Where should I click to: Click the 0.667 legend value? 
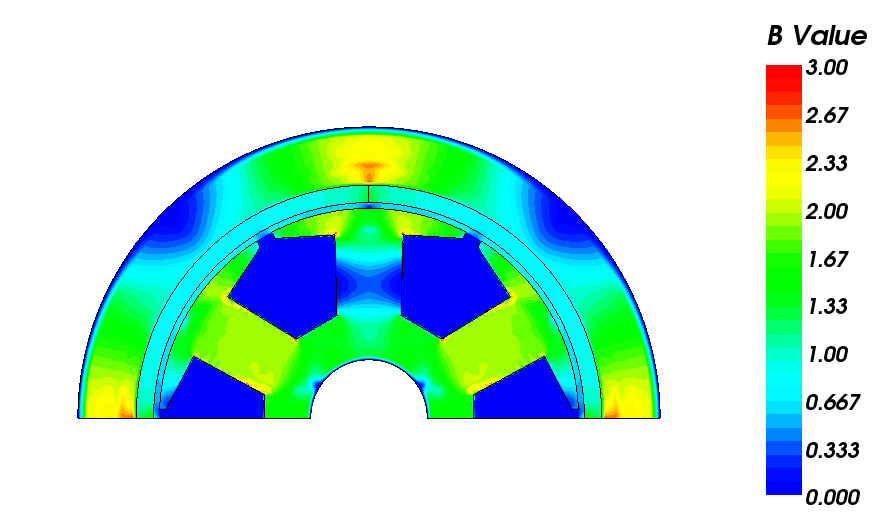832,402
